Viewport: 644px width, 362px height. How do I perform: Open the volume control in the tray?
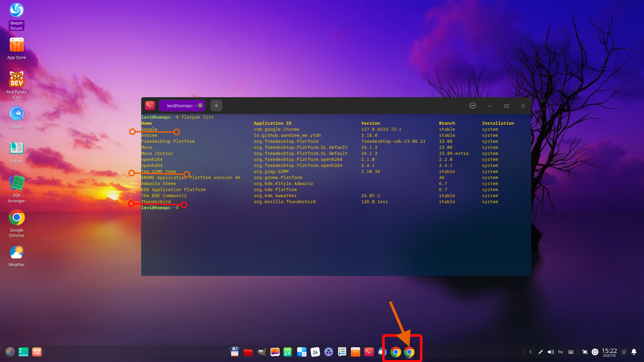(550, 352)
